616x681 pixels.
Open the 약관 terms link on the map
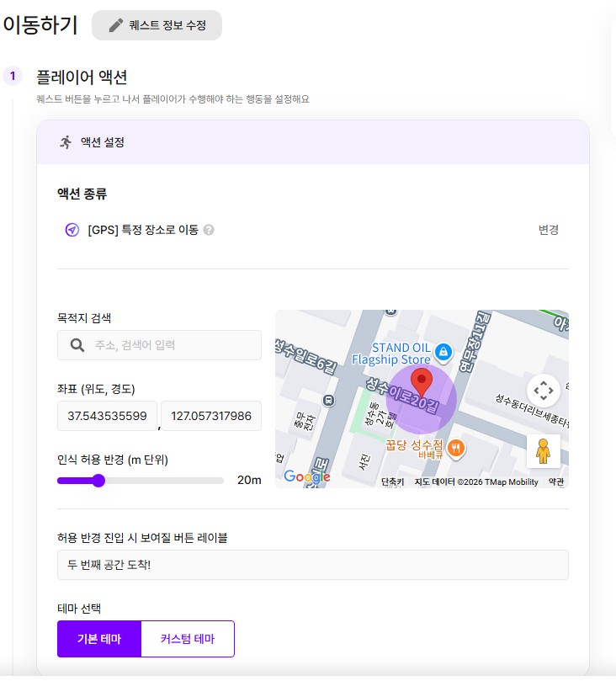[x=556, y=482]
